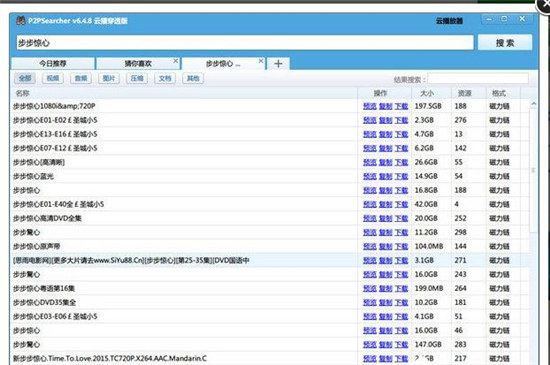Preview the 11.2GB 步步驚心 row via 预览
This screenshot has width=550, height=365.
[x=370, y=232]
